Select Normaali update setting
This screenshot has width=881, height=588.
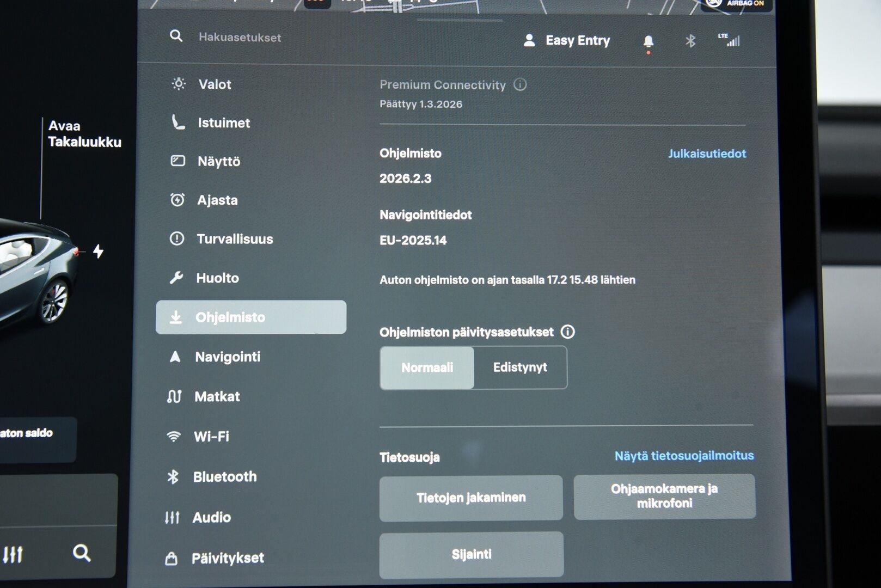pos(427,367)
